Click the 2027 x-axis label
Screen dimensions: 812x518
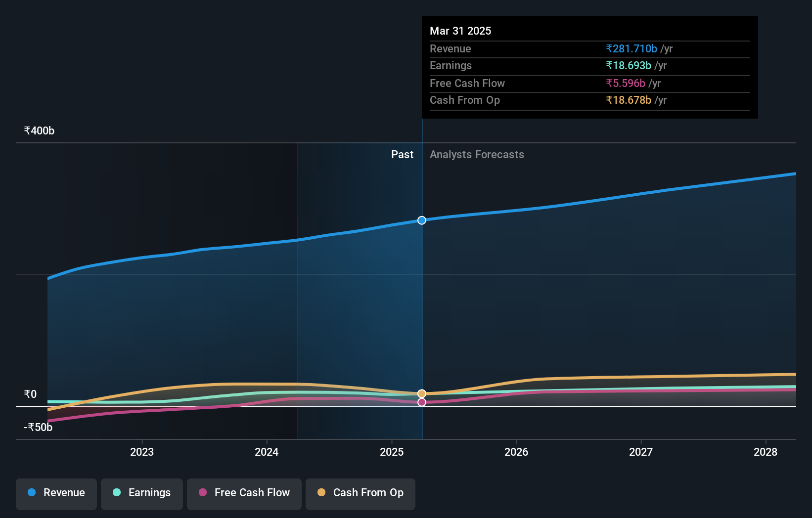click(x=641, y=452)
